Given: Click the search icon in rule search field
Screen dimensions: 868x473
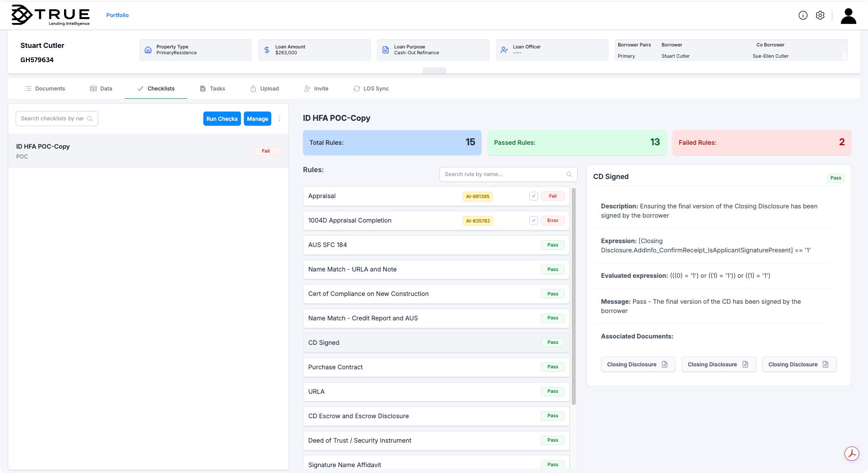Looking at the screenshot, I should click(568, 174).
